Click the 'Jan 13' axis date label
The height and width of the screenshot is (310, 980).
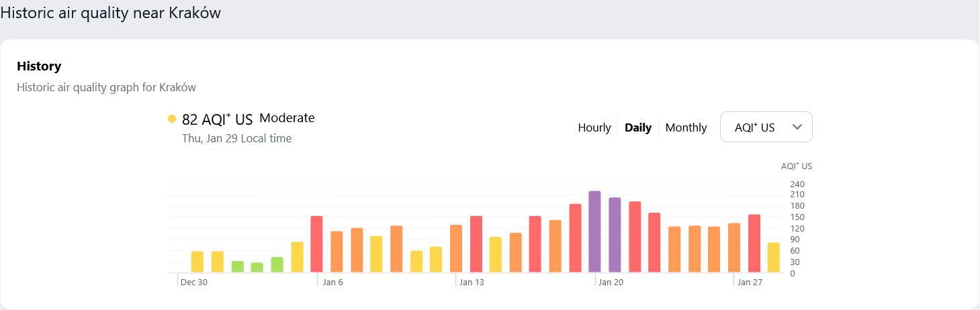(x=472, y=282)
